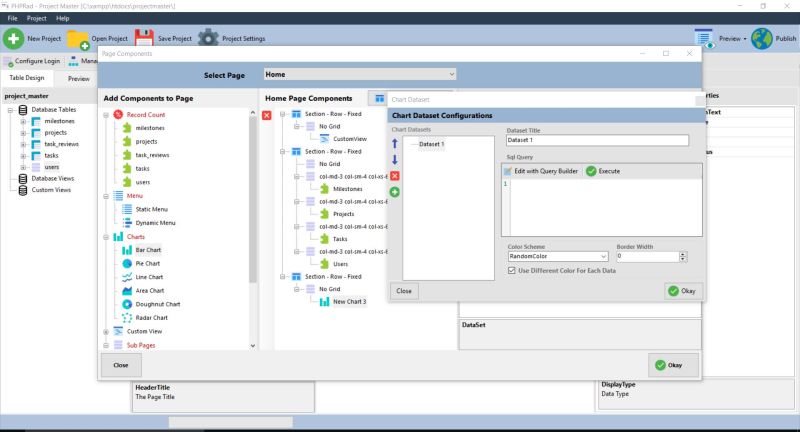This screenshot has width=800, height=432.
Task: Click Okay in Page Components window
Action: pos(673,365)
